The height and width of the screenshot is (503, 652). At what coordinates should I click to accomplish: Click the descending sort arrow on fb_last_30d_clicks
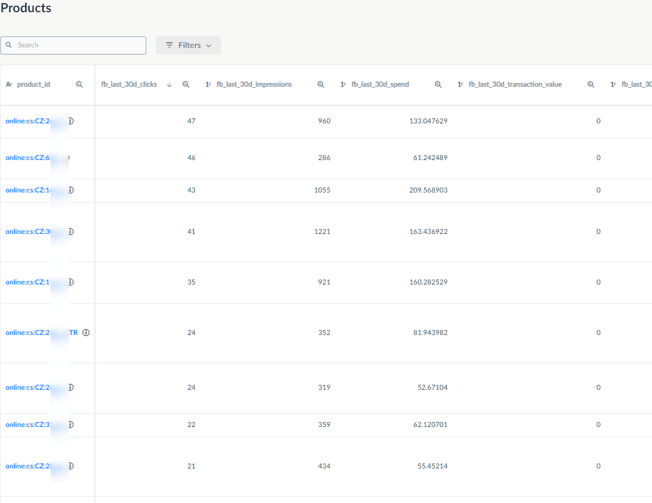coord(169,85)
